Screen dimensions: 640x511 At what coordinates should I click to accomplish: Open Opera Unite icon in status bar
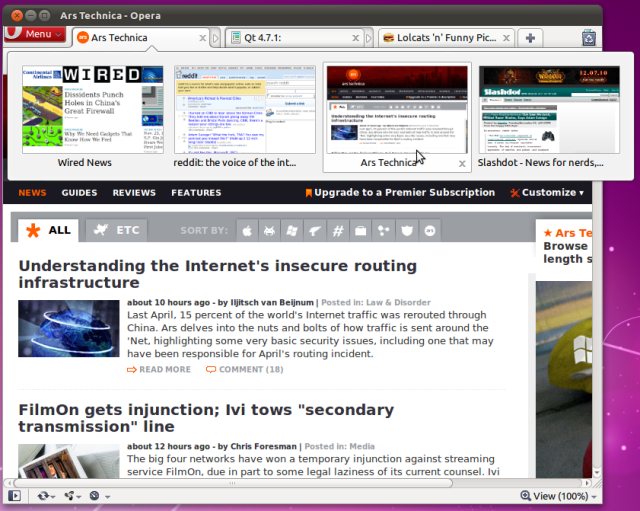point(69,496)
